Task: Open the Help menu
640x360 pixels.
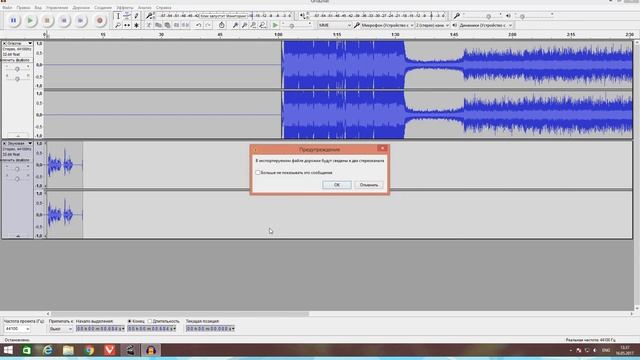Action: pyautogui.click(x=164, y=7)
